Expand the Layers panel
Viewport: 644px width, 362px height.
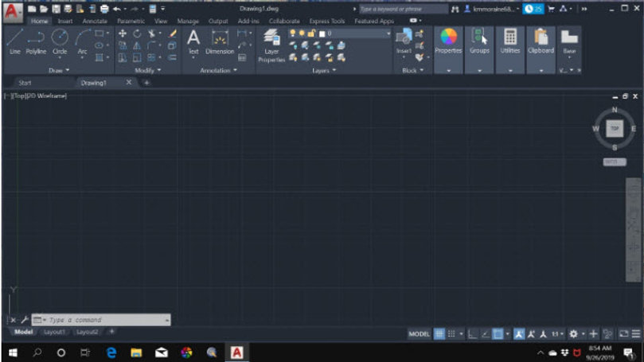coord(324,70)
